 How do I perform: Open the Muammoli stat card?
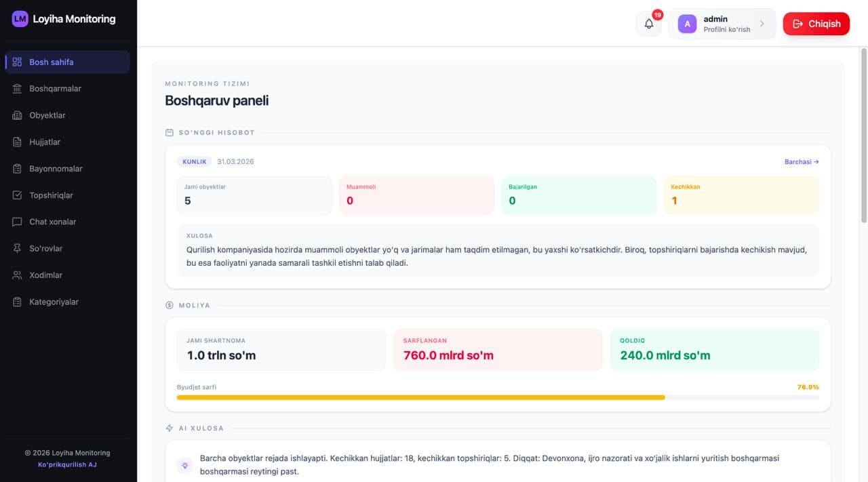point(416,196)
